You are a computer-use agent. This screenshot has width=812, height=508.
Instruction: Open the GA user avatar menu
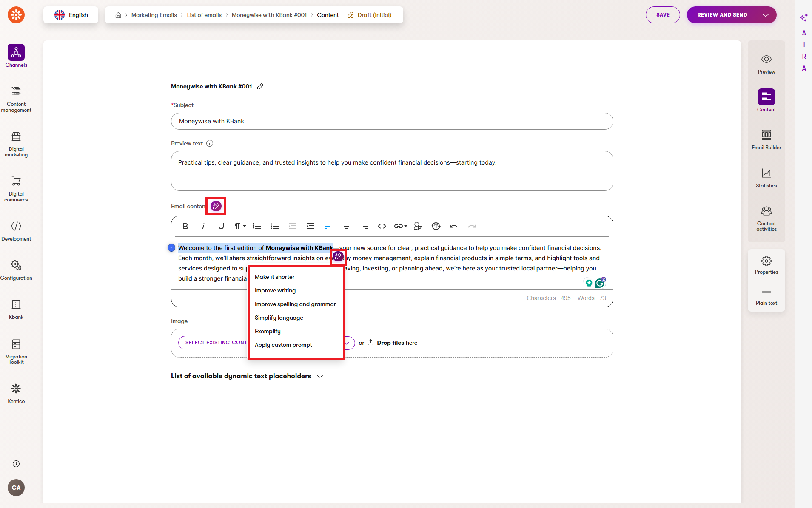click(16, 488)
